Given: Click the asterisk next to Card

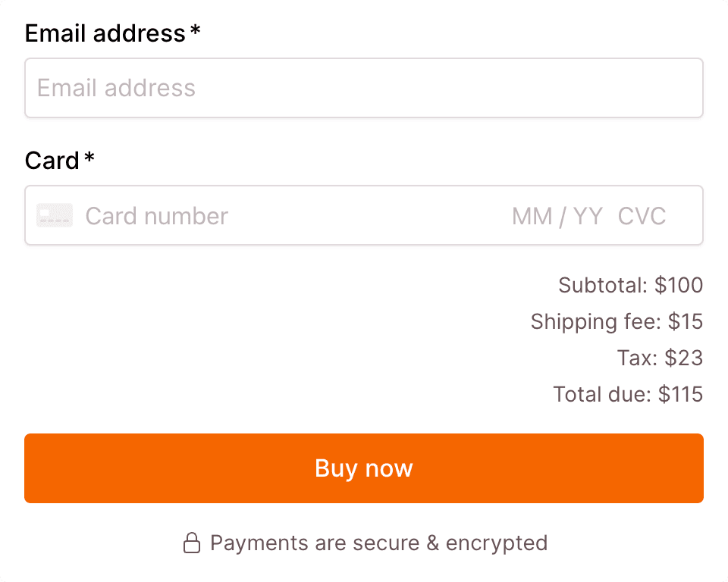Looking at the screenshot, I should [x=89, y=158].
